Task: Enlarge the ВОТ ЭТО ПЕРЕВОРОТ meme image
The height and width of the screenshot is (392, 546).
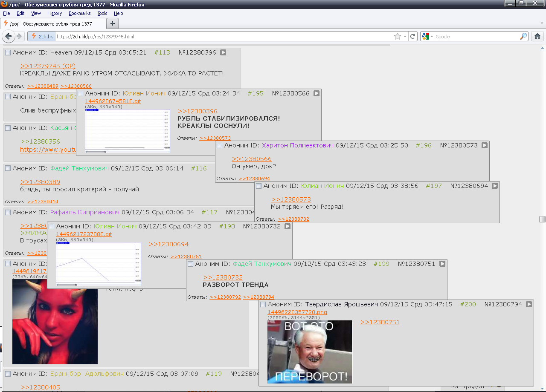Action: [310, 352]
